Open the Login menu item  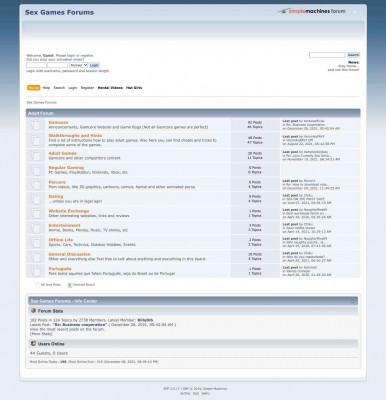pyautogui.click(x=73, y=88)
